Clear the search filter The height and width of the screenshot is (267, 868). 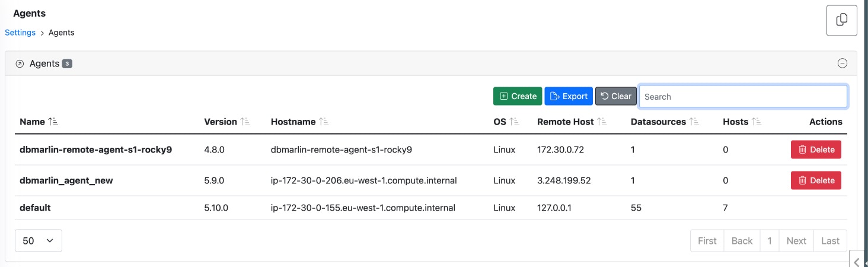pos(615,96)
